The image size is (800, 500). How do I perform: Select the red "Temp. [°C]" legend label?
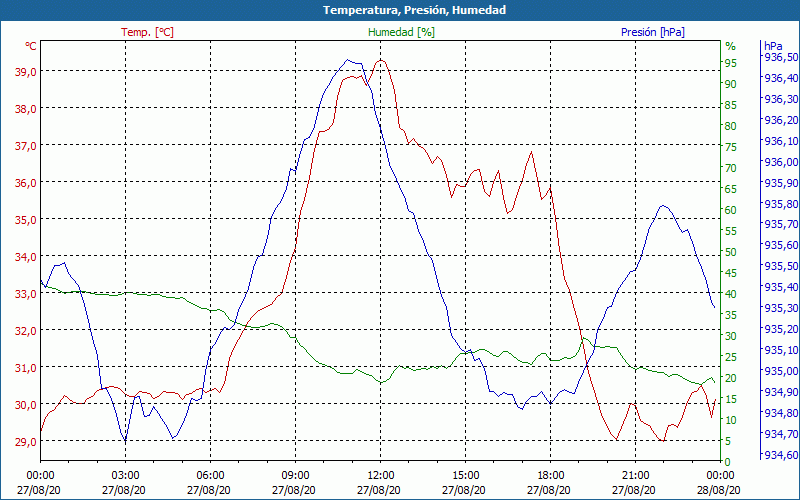click(147, 32)
